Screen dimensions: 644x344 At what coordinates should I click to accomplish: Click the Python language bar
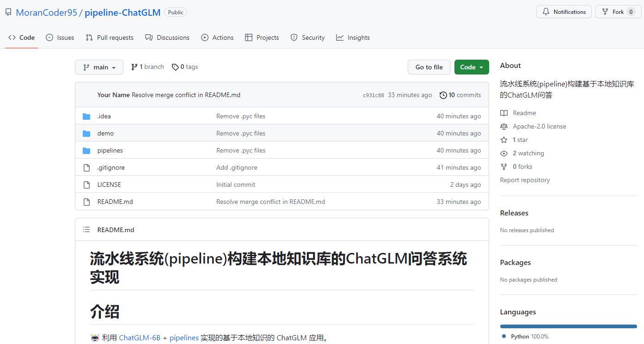[568, 326]
